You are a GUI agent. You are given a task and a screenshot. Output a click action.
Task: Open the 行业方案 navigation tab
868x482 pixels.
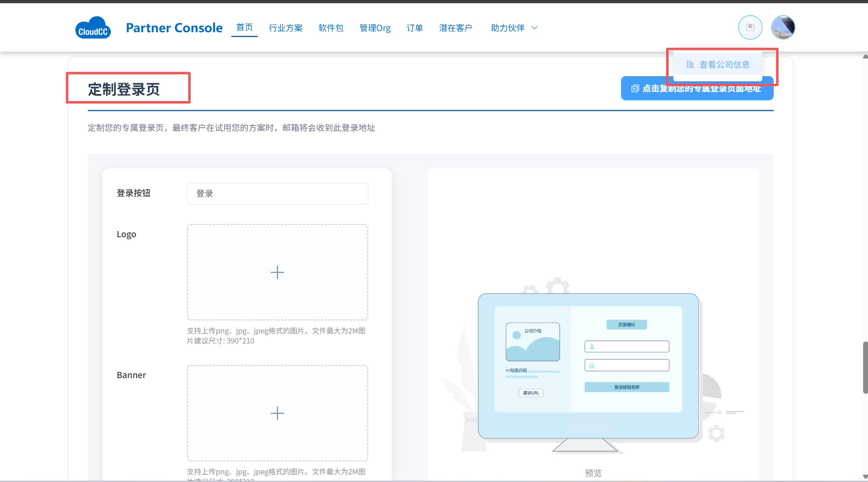(285, 28)
